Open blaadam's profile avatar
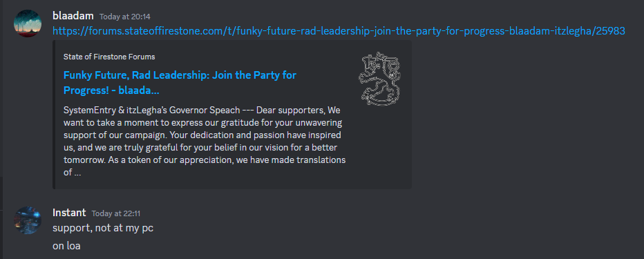The image size is (644, 259). (28, 23)
